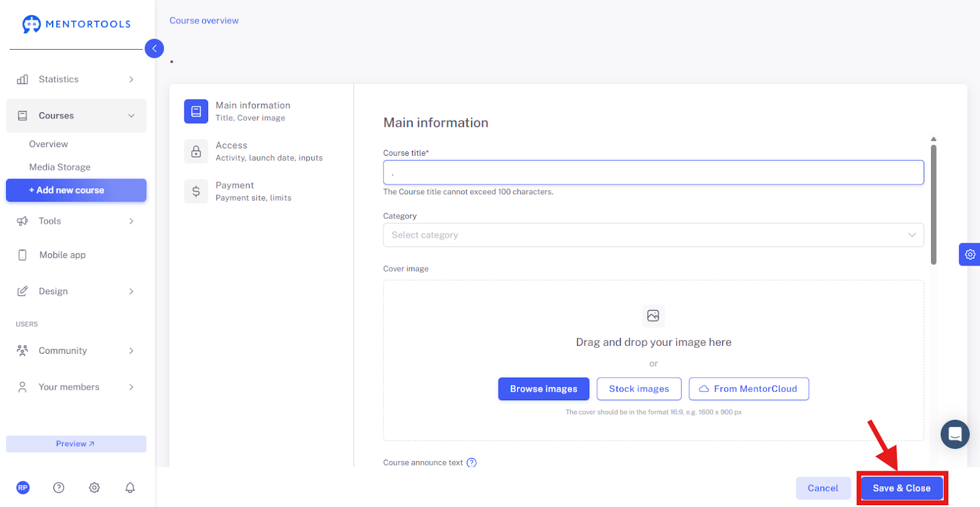The image size is (980, 507).
Task: Expand the Design menu chevron
Action: click(x=131, y=291)
